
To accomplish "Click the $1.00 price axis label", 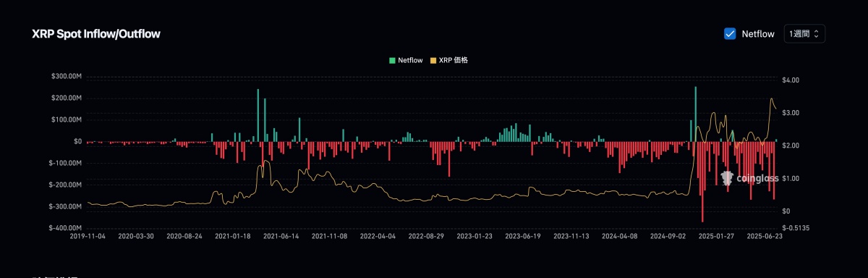I will (x=791, y=178).
